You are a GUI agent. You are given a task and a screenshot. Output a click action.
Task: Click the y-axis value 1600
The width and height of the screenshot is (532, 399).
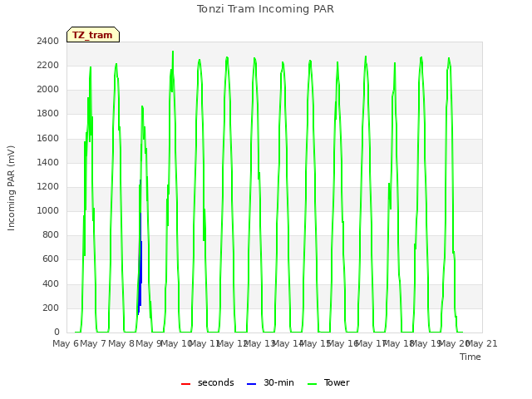[48, 138]
